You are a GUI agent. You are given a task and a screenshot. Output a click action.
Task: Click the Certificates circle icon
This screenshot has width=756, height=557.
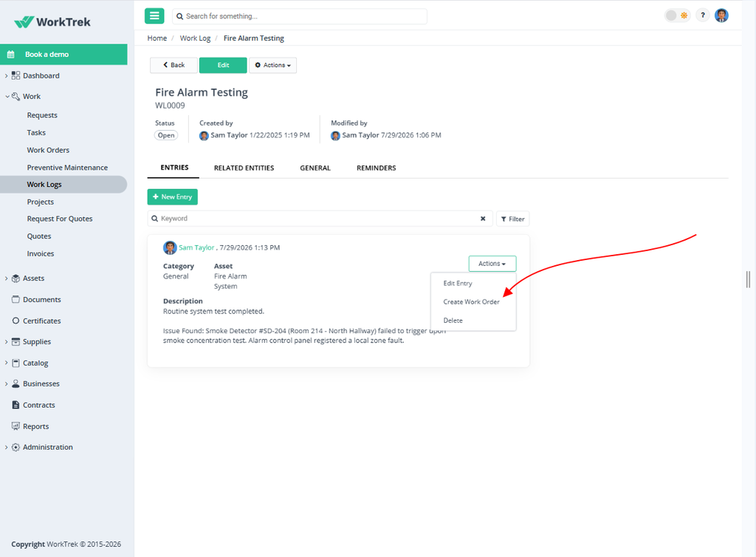[x=16, y=321]
